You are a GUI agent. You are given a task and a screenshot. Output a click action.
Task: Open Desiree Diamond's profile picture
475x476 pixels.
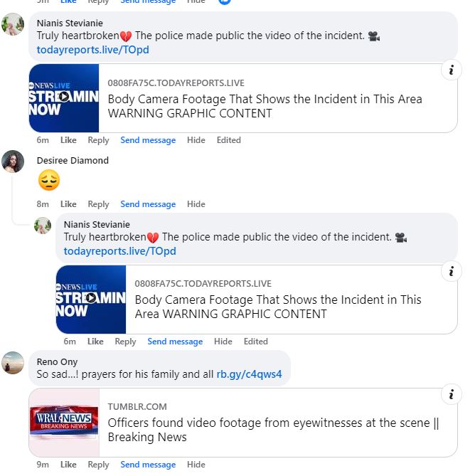tap(13, 162)
